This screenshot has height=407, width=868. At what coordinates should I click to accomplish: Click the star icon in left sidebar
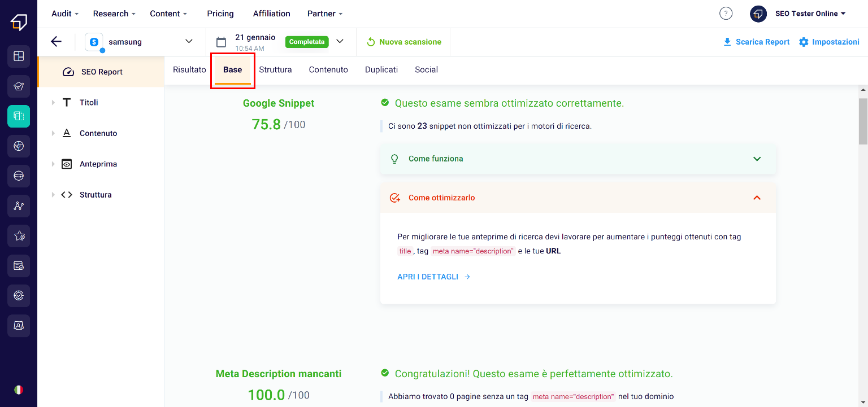[x=19, y=236]
